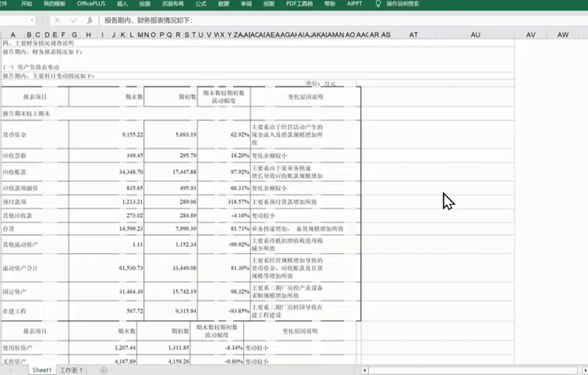588x375 pixels.
Task: Open Insert Function via the fx icon
Action: (90, 20)
